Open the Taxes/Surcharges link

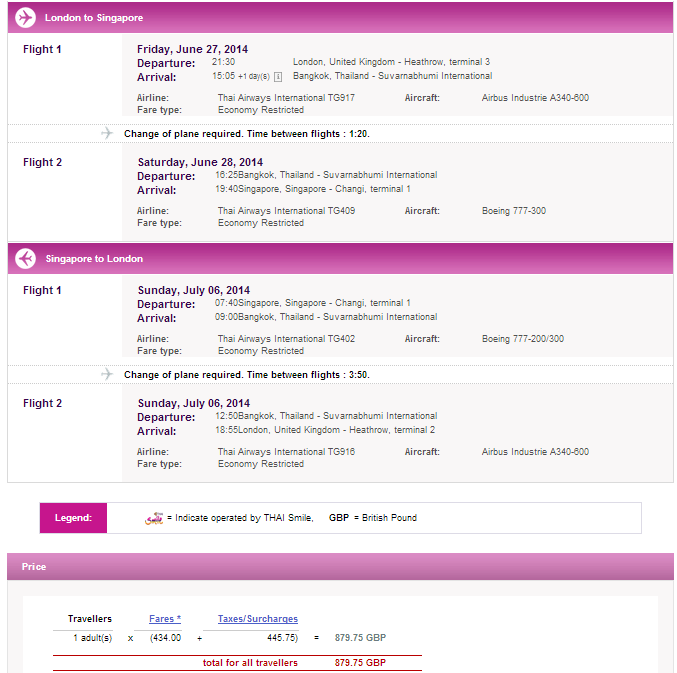click(258, 619)
